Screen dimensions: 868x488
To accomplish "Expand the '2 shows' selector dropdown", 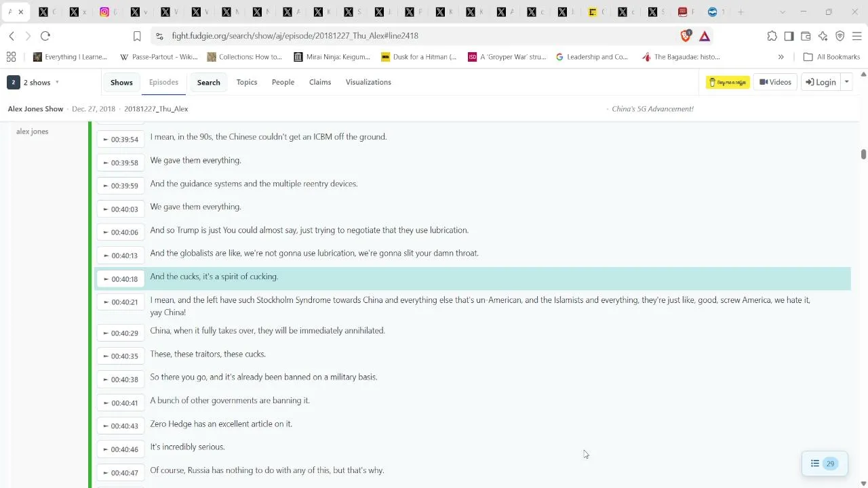I will [34, 82].
